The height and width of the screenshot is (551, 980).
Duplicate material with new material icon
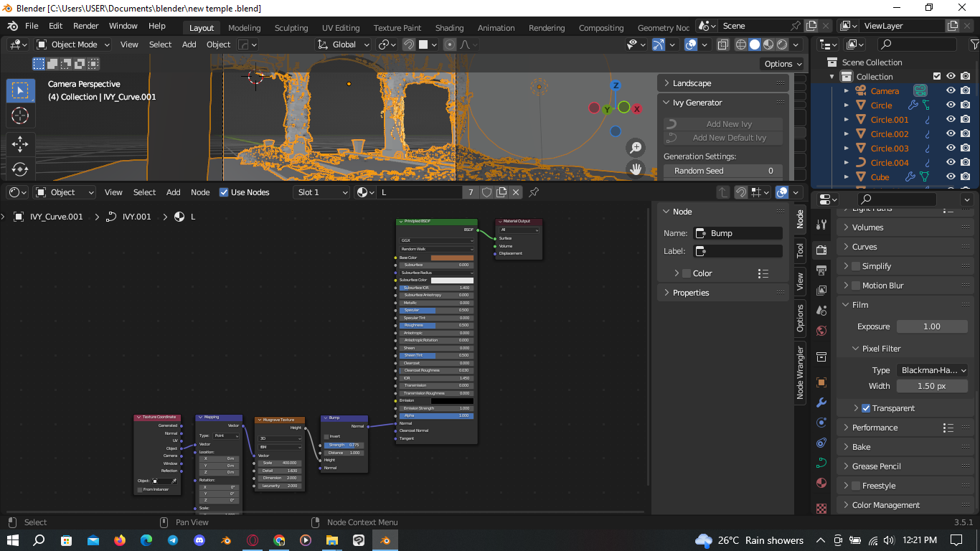pyautogui.click(x=501, y=192)
